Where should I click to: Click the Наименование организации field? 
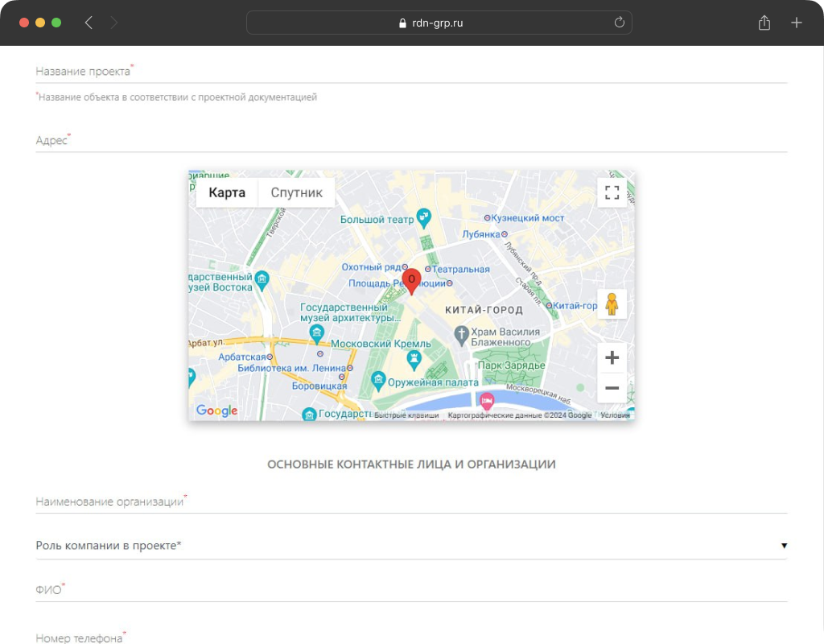[x=411, y=502]
